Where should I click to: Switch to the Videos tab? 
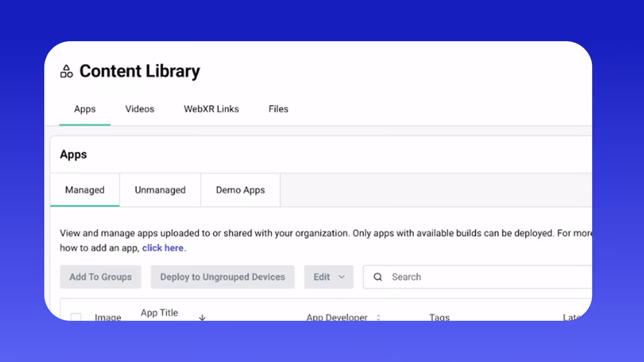click(x=140, y=109)
